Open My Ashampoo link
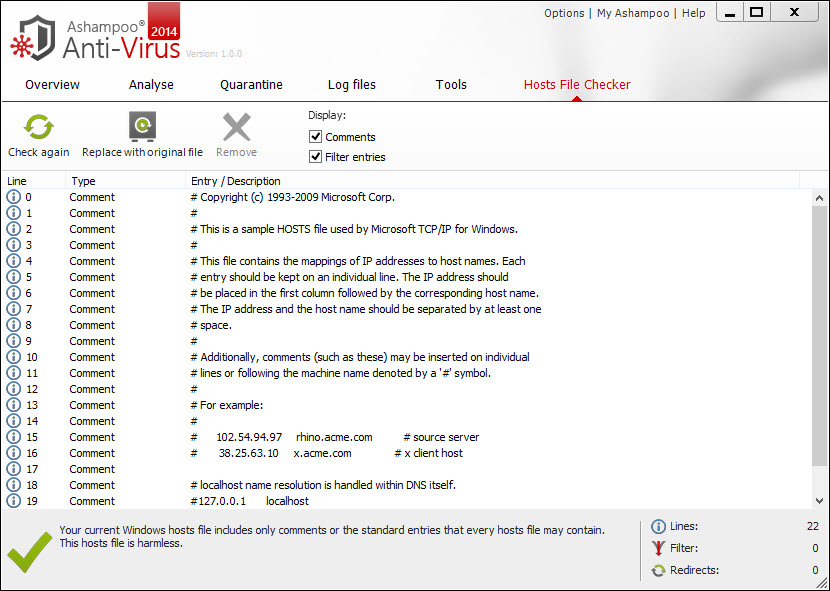 pyautogui.click(x=633, y=13)
